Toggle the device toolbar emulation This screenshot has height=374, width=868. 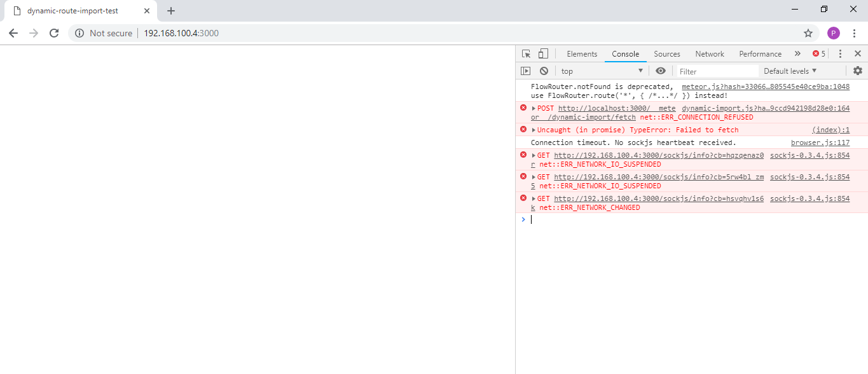pyautogui.click(x=543, y=54)
